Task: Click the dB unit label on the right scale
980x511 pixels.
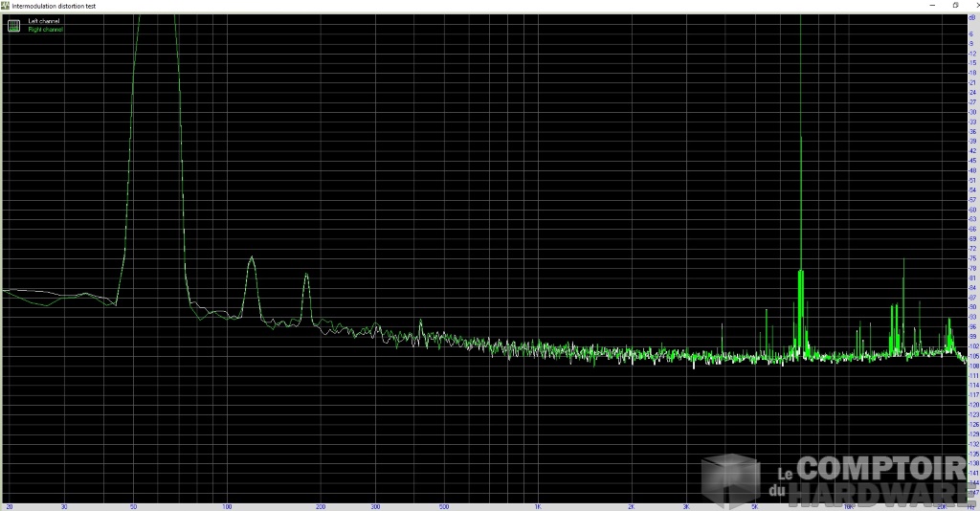Action: click(971, 16)
